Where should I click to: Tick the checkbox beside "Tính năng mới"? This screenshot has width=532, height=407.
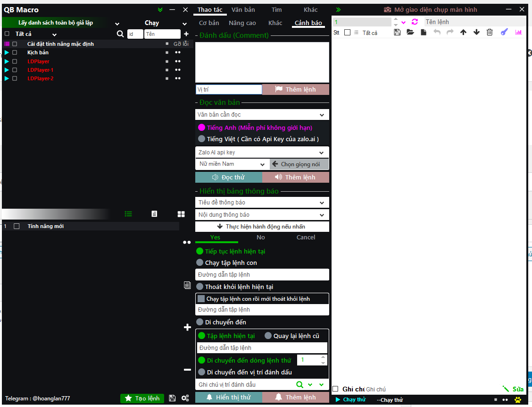17,226
